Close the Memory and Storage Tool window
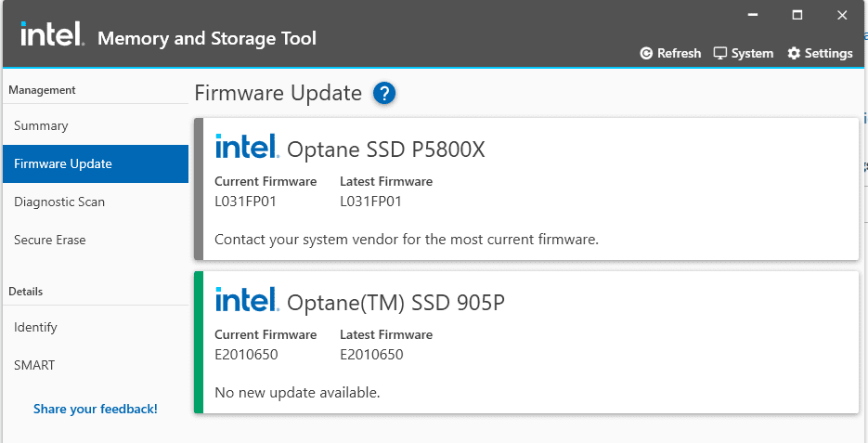The height and width of the screenshot is (443, 868). coord(842,15)
